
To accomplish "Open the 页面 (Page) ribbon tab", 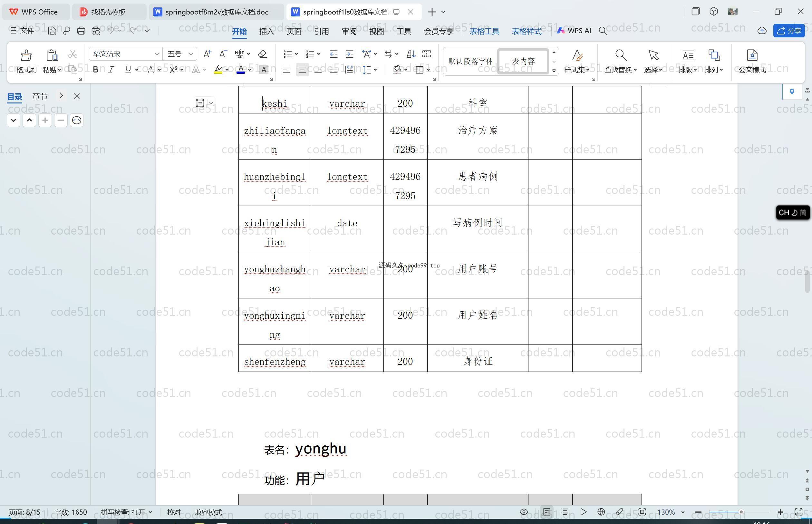I will pos(294,31).
